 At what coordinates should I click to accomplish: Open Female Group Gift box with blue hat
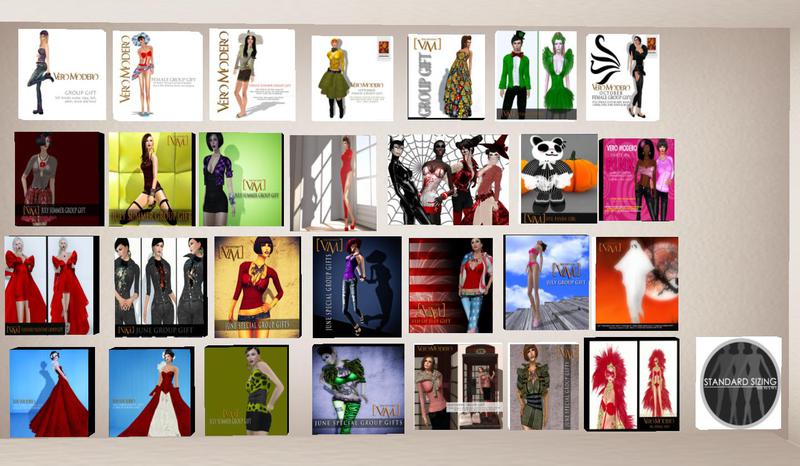pos(158,76)
